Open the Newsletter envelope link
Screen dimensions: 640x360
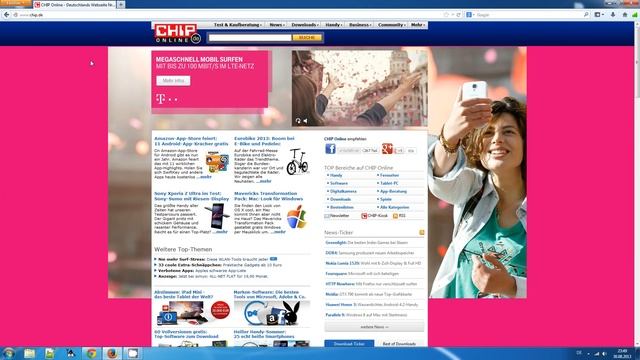pos(337,216)
